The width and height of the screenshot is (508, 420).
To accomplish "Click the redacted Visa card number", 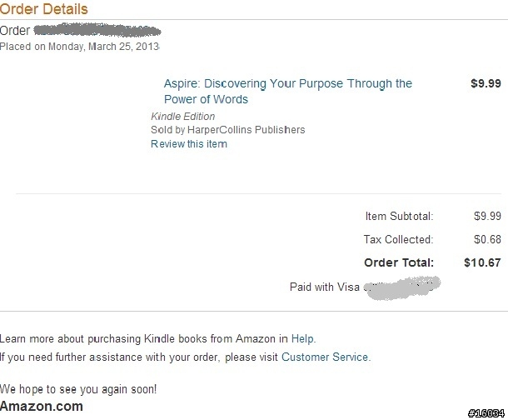I will [x=401, y=287].
